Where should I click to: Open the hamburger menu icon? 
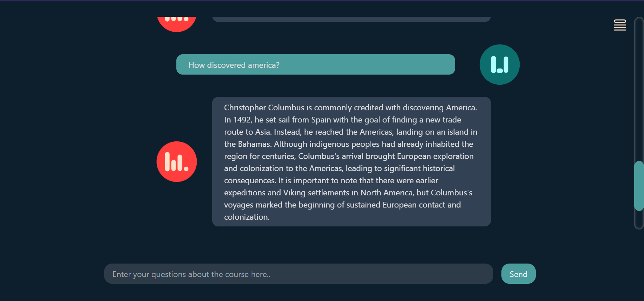620,25
